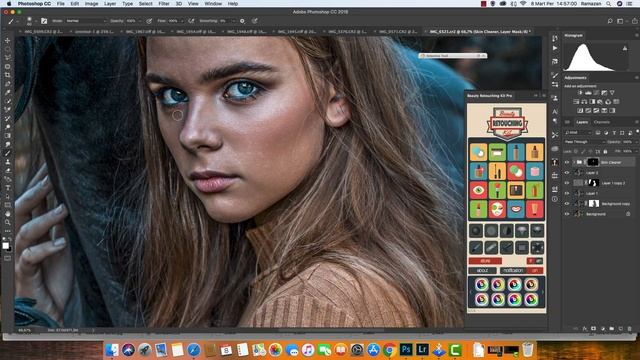
Task: Click the lipstick icon in Retouching Kit
Action: [x=478, y=209]
